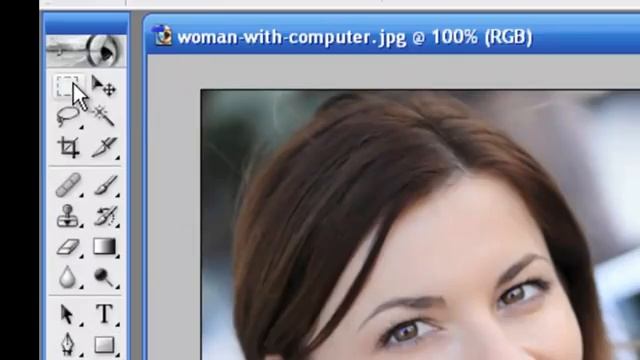Select the Crop tool
Screen dimensions: 640x360
click(68, 147)
